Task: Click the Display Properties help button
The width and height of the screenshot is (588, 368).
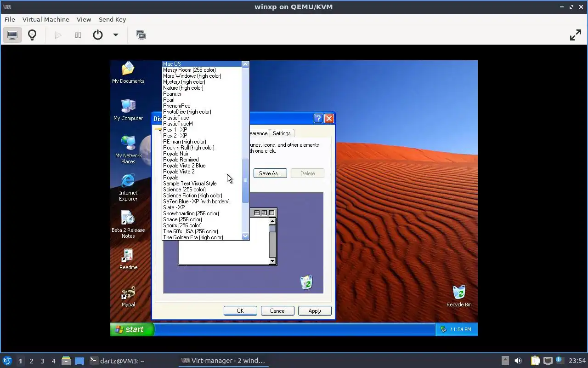Action: (x=318, y=118)
